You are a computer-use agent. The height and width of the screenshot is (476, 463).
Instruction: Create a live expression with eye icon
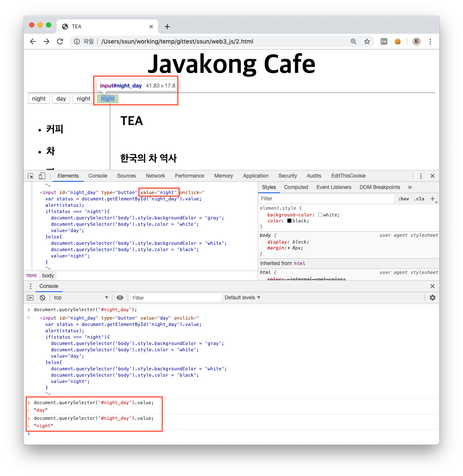120,298
